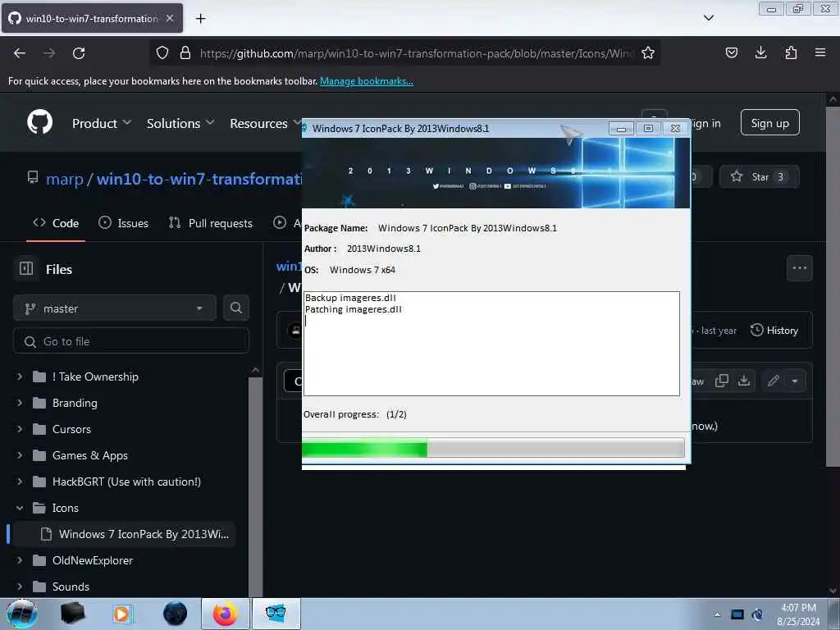
Task: Bookmark this page with the star icon
Action: pos(648,53)
